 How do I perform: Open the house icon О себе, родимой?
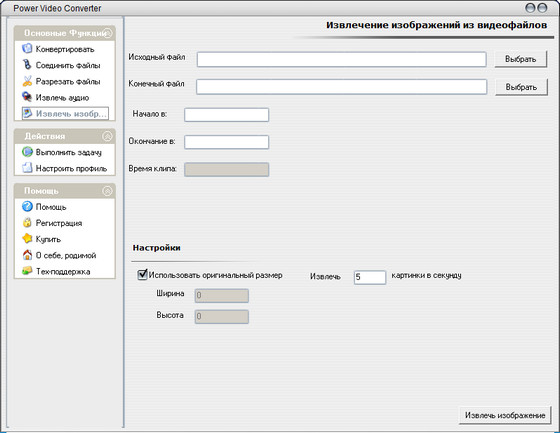pyautogui.click(x=27, y=255)
